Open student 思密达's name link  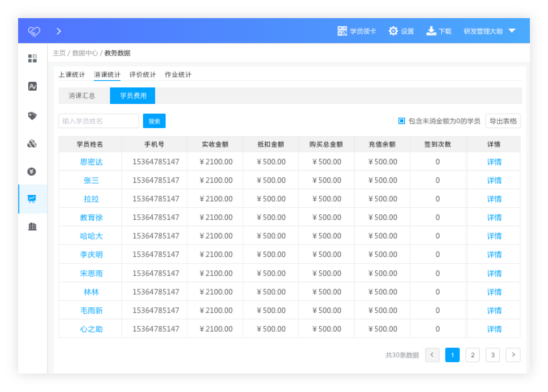click(x=91, y=162)
